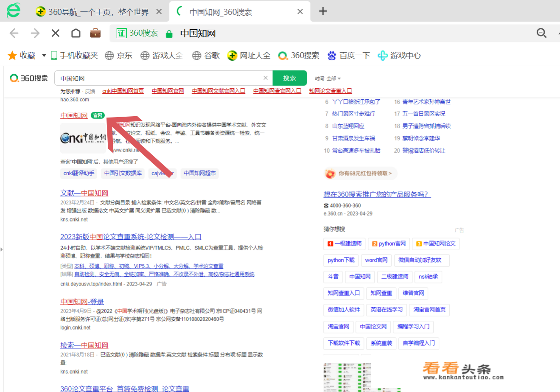This screenshot has width=560, height=392.
Task: Click the green lock security icon
Action: 169,34
